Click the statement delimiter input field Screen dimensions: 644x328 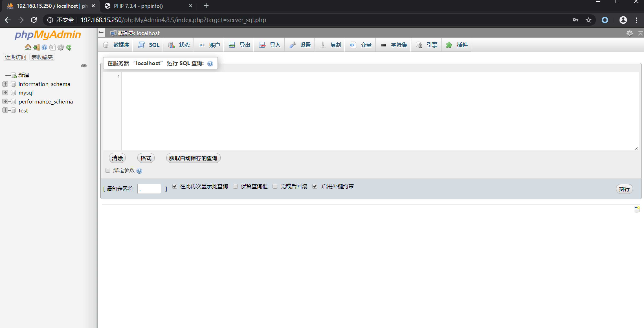point(149,189)
